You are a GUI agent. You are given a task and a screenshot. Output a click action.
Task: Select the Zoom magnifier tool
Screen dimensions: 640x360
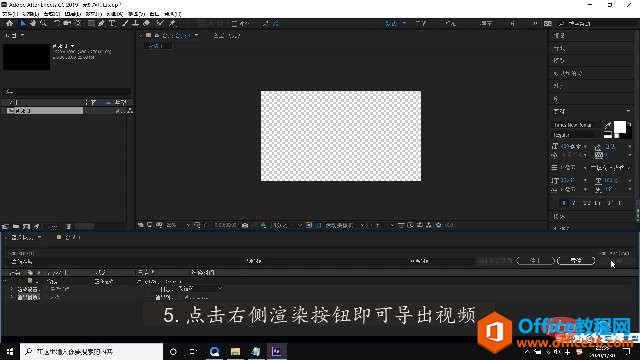(x=43, y=24)
